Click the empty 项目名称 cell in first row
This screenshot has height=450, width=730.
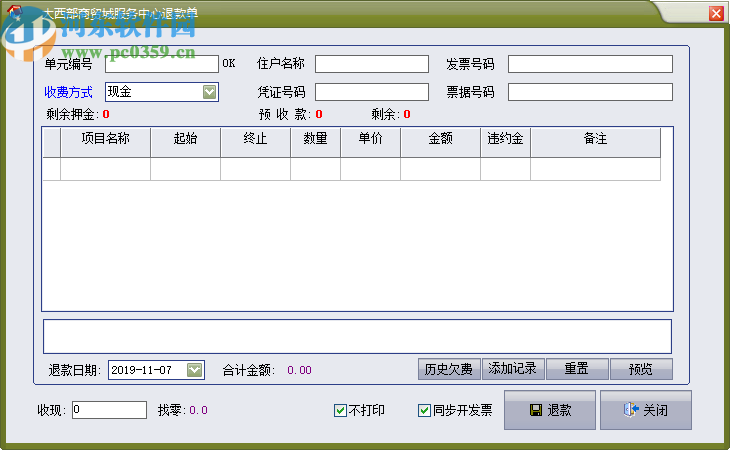click(x=105, y=169)
